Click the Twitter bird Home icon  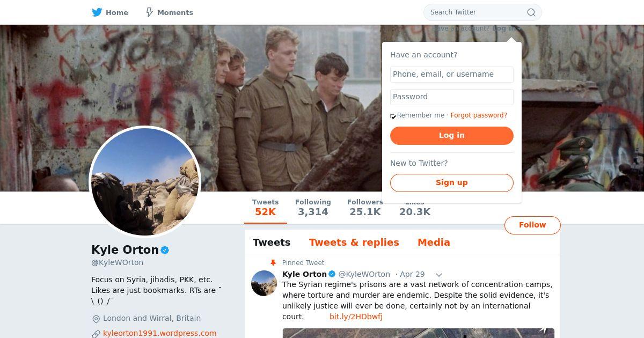(97, 12)
